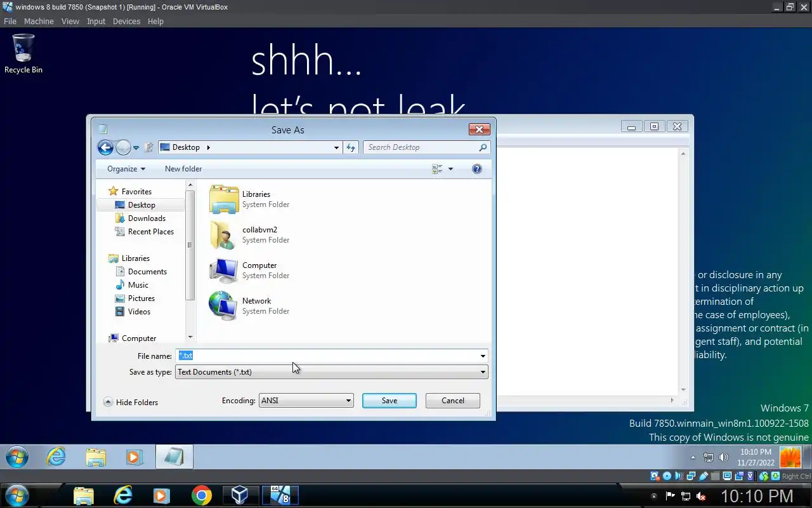812x508 pixels.
Task: Click the Desktop breadcrumb chevron arrow
Action: click(x=208, y=147)
